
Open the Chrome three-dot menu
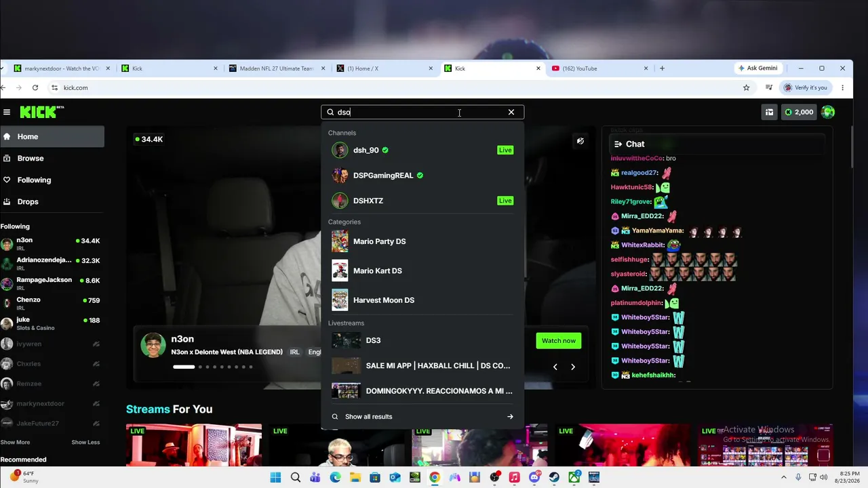[842, 87]
